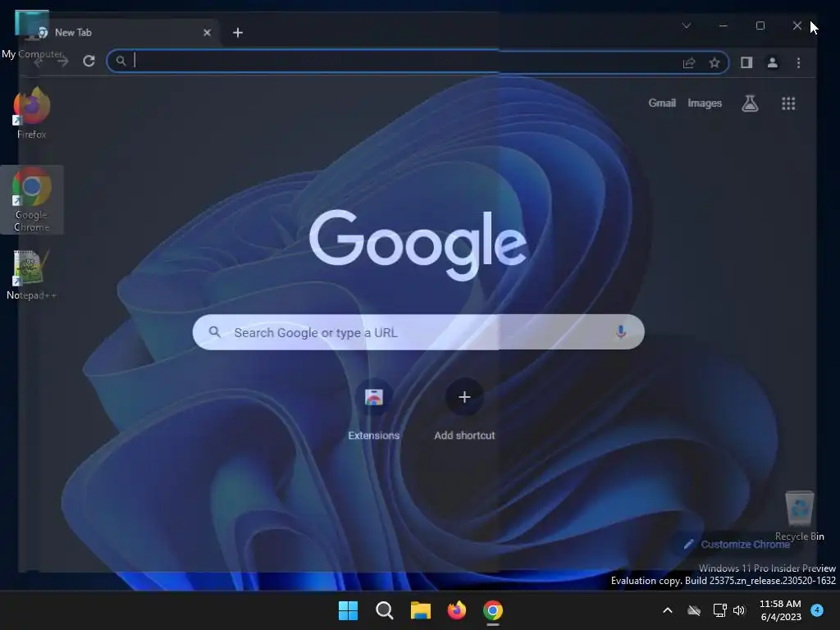Open Firefox from the taskbar
The image size is (840, 630).
[456, 610]
